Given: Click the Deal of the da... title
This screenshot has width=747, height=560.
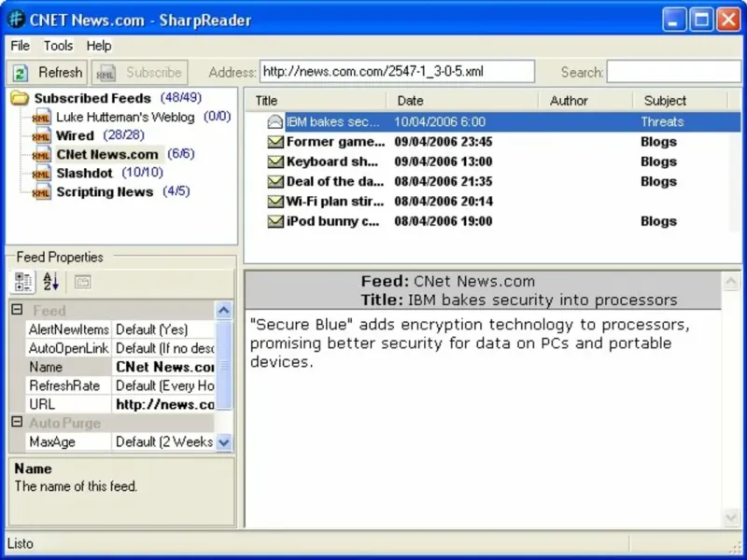Looking at the screenshot, I should pyautogui.click(x=335, y=181).
